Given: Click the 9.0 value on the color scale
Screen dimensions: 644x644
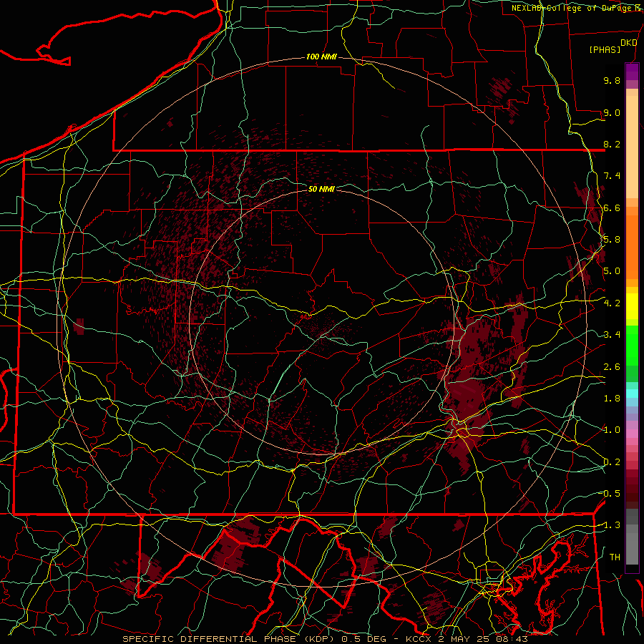Looking at the screenshot, I should tap(612, 112).
